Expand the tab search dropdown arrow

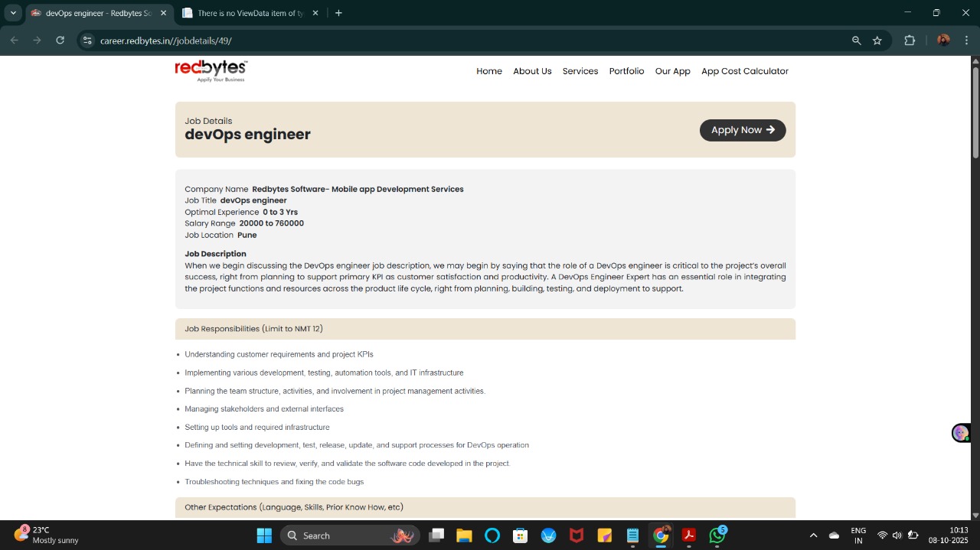click(x=13, y=13)
